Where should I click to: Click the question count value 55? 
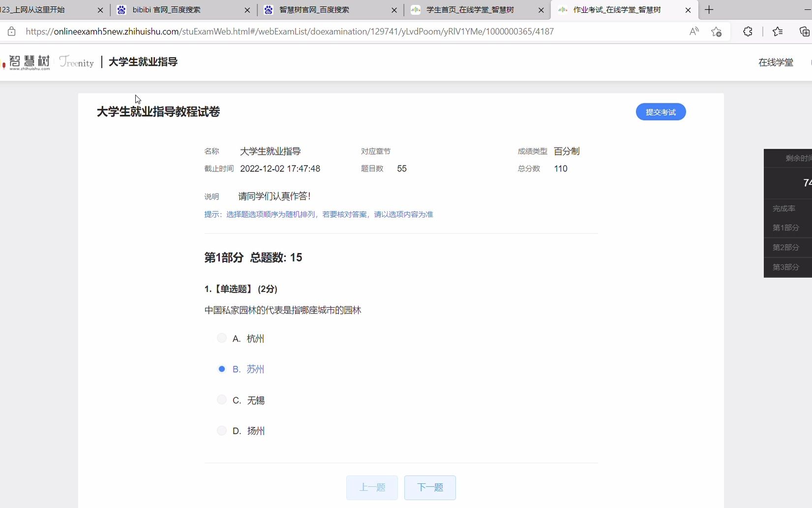point(402,169)
